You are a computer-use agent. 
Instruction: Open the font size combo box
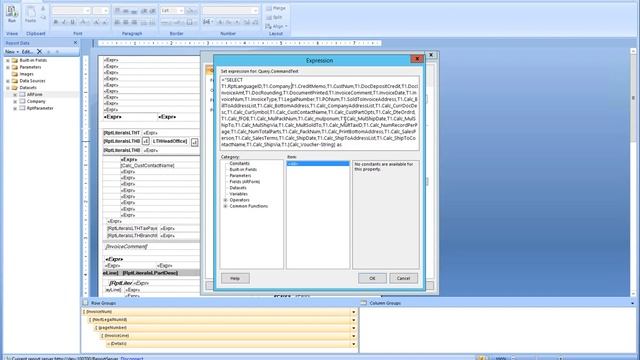(x=100, y=11)
